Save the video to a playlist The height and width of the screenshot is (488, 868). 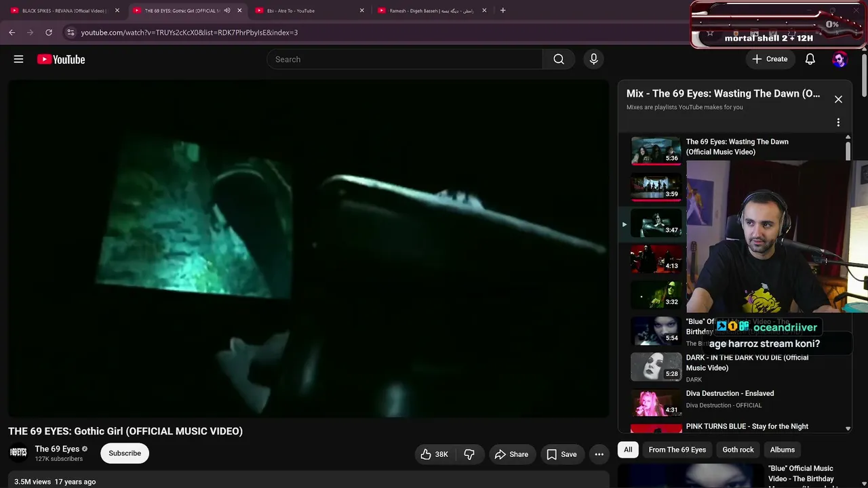(562, 454)
